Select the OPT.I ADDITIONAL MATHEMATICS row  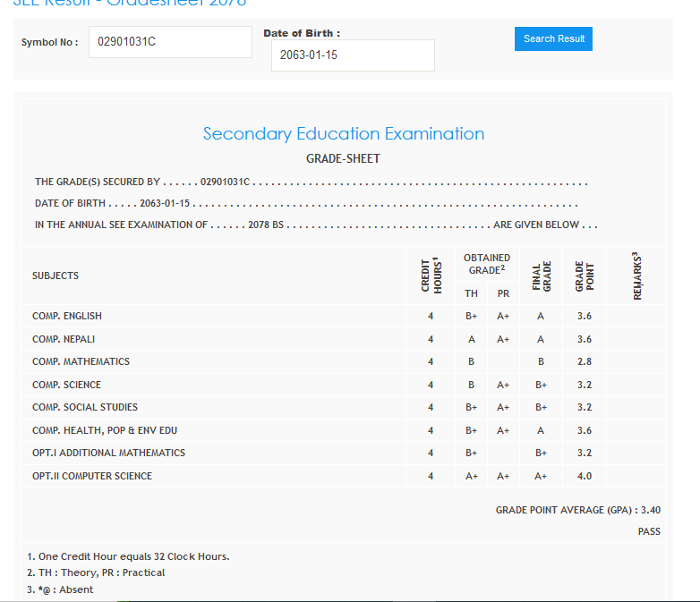108,453
